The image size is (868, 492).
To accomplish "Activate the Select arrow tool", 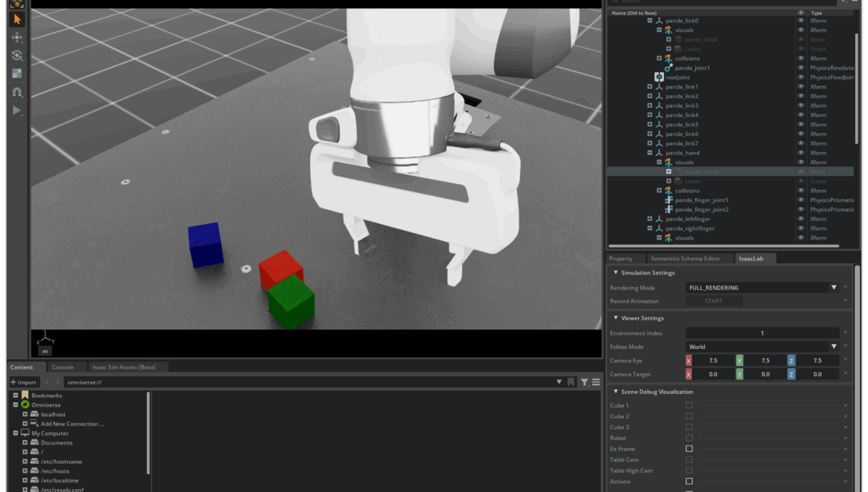I will click(16, 19).
